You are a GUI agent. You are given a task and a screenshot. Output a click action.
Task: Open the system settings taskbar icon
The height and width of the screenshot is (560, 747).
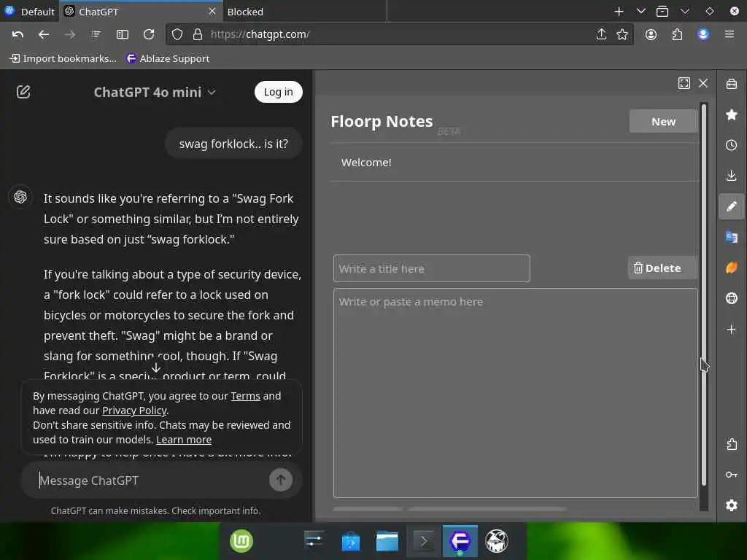point(314,541)
